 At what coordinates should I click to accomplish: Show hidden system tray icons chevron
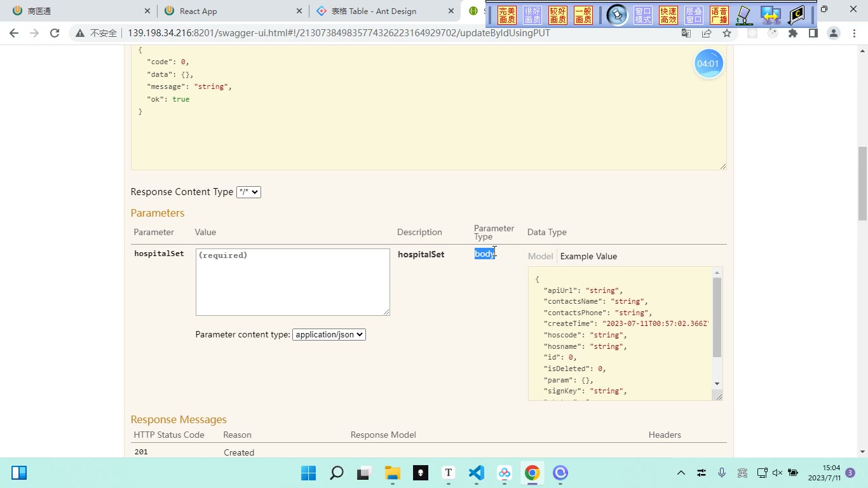681,473
